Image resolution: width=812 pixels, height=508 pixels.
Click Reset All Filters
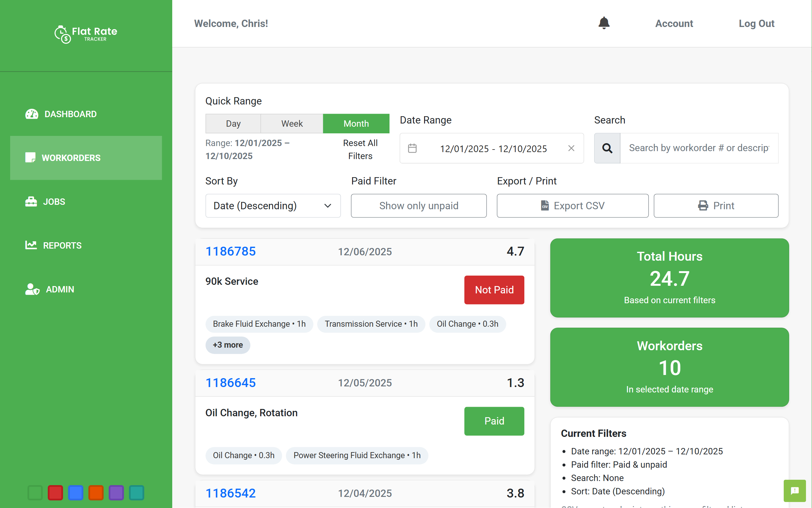(x=360, y=150)
